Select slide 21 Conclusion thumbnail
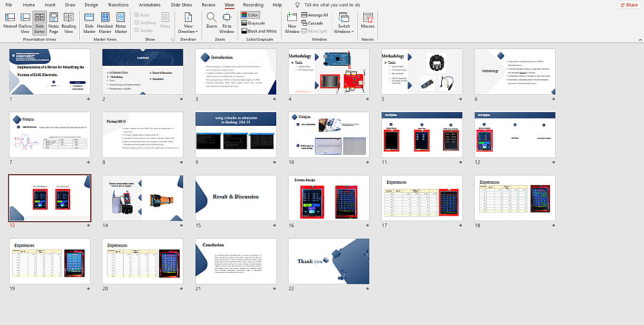This screenshot has height=325, width=644. pos(236,261)
